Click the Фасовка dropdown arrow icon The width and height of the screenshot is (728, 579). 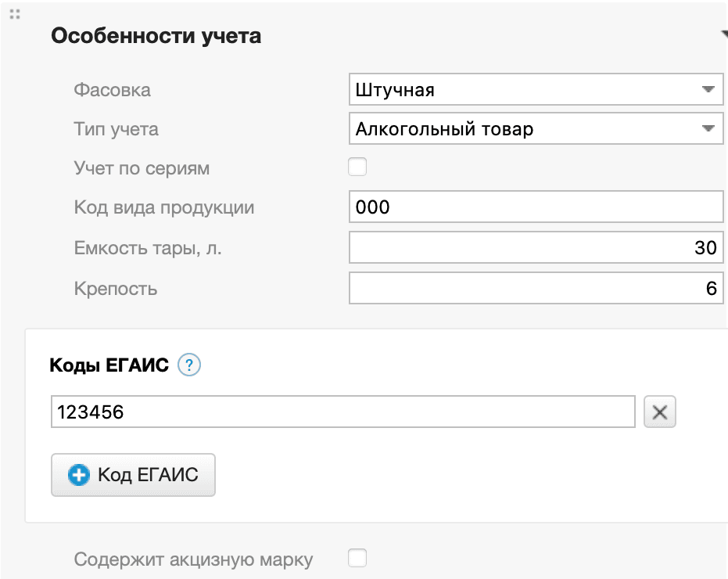pyautogui.click(x=710, y=88)
